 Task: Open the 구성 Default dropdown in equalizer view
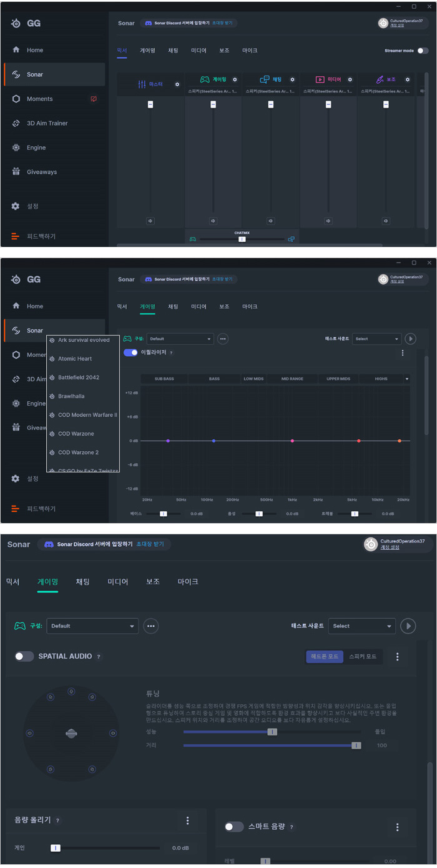[180, 339]
